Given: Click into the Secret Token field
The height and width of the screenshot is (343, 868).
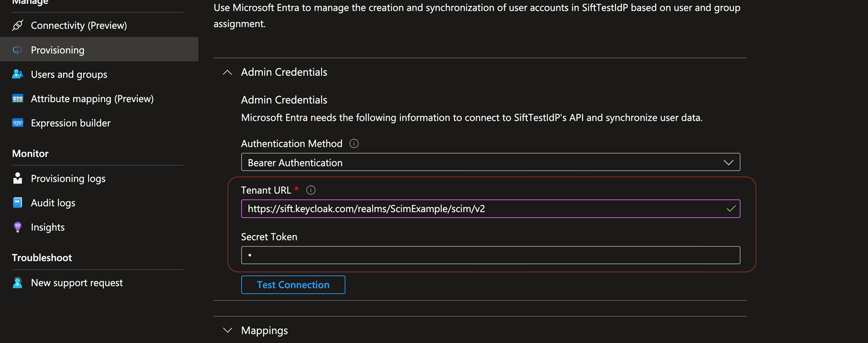Looking at the screenshot, I should (490, 255).
